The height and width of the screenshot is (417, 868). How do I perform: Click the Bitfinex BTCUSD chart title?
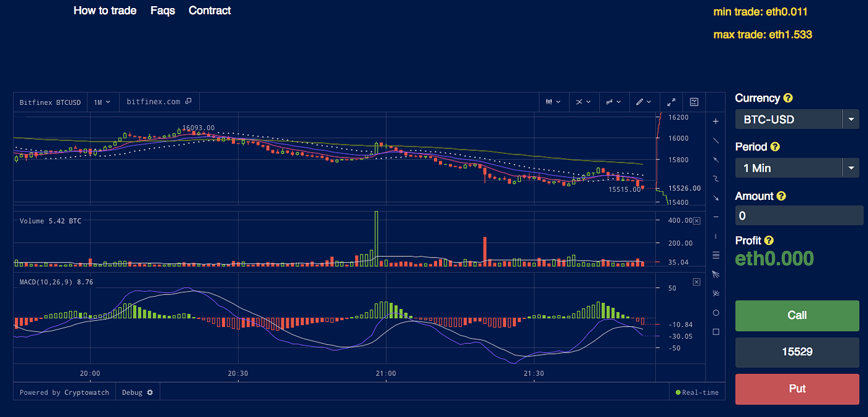pyautogui.click(x=50, y=102)
